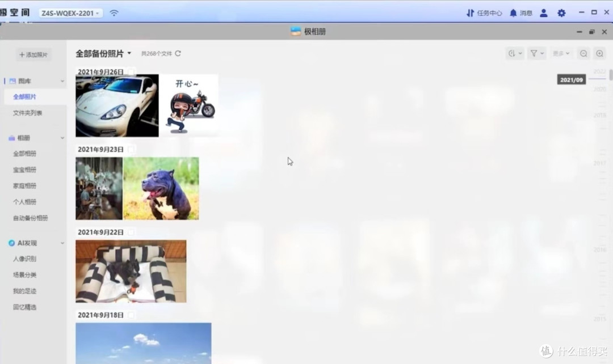Viewport: 613px width, 364px height.
Task: Jump to 2016 on the timeline
Action: [599, 249]
